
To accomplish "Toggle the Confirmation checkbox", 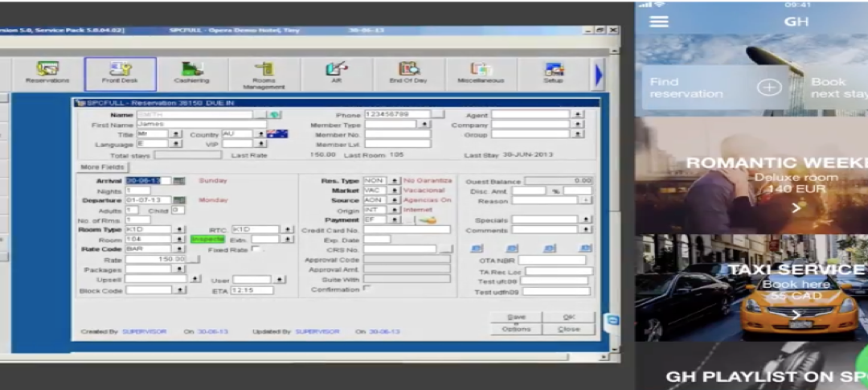I will (366, 289).
